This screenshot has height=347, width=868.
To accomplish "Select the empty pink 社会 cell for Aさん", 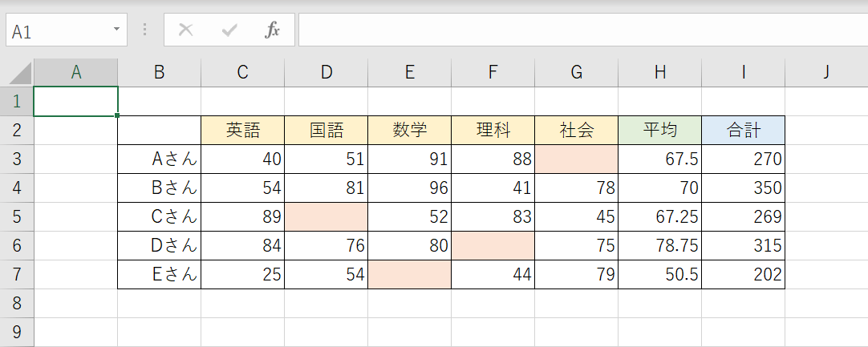I will pos(576,159).
